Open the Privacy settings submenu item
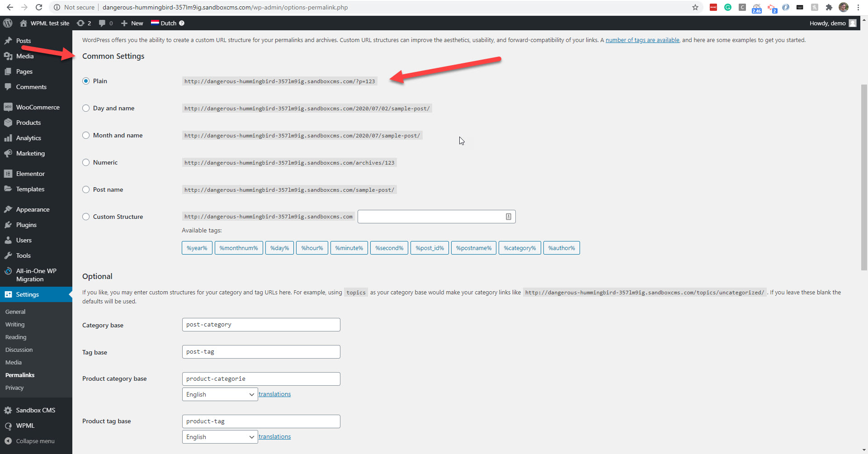 tap(14, 388)
